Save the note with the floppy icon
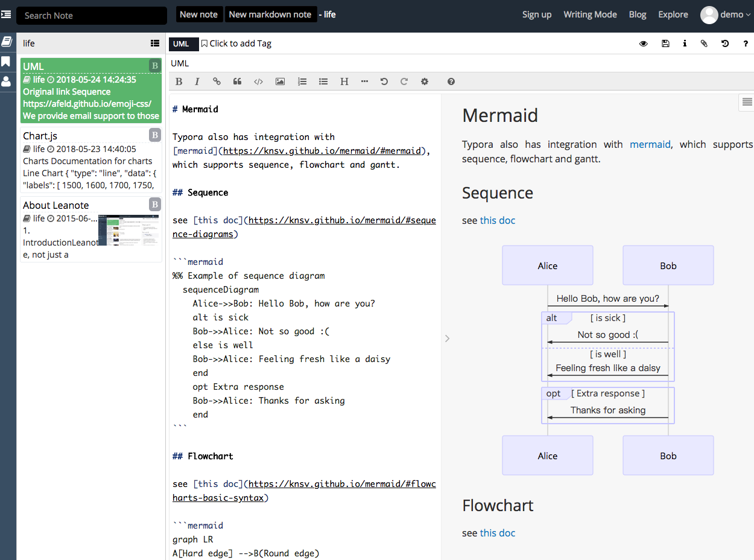754x560 pixels. pos(665,43)
